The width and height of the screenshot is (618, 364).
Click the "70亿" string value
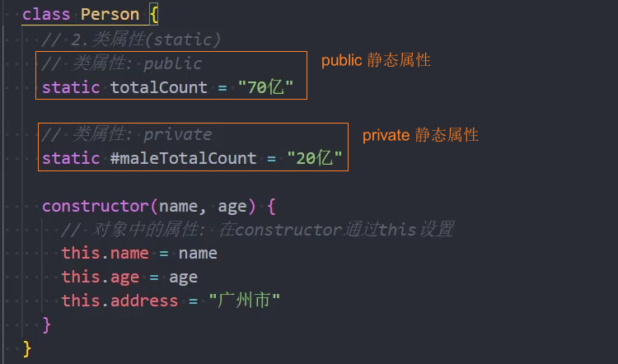(265, 87)
